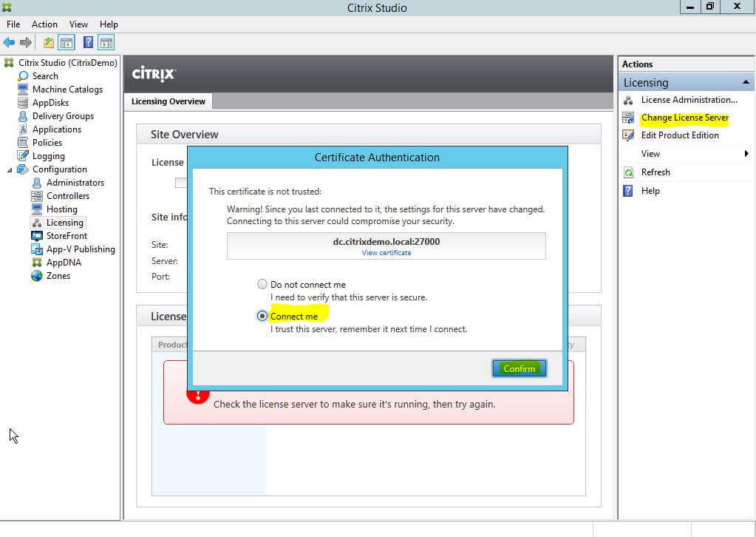Select the Licensing Overview tab

click(x=168, y=101)
